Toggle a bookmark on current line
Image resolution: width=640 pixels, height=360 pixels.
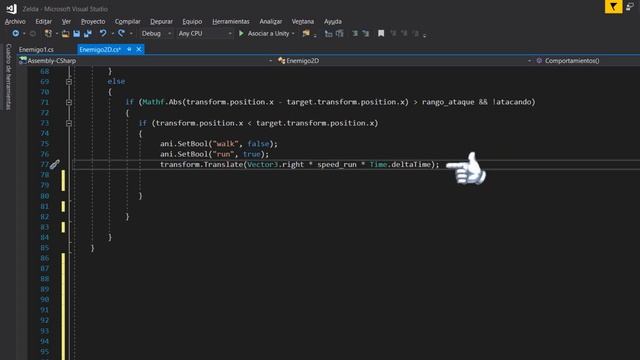click(381, 33)
